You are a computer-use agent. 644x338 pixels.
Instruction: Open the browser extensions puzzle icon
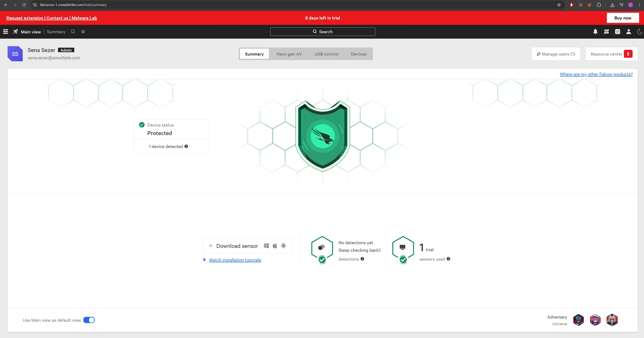(599, 5)
